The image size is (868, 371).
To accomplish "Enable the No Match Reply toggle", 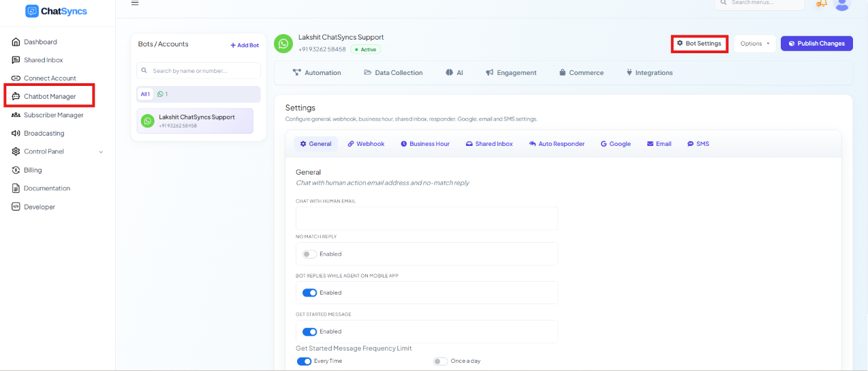I will coord(309,254).
